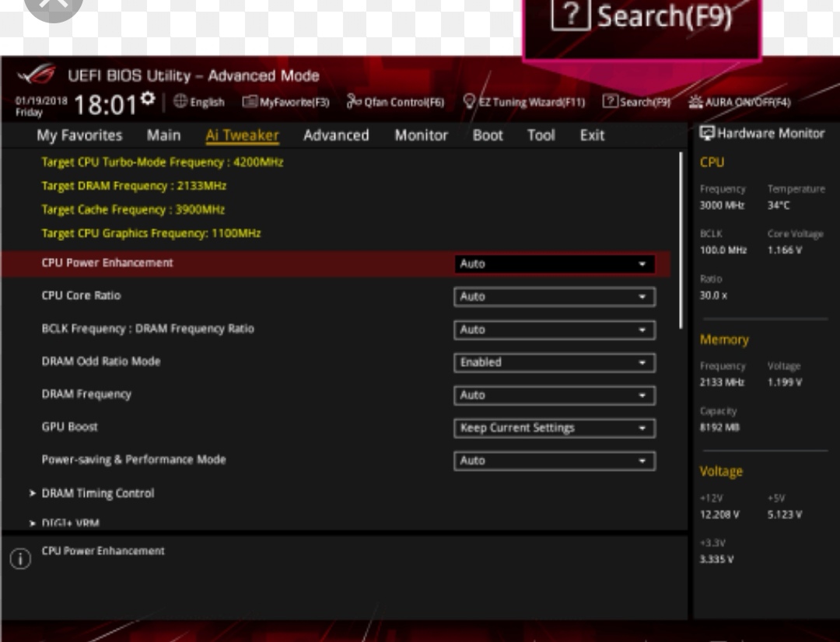Click Target Cache Frequency : 3900MHz text
840x642 pixels.
[x=133, y=209]
